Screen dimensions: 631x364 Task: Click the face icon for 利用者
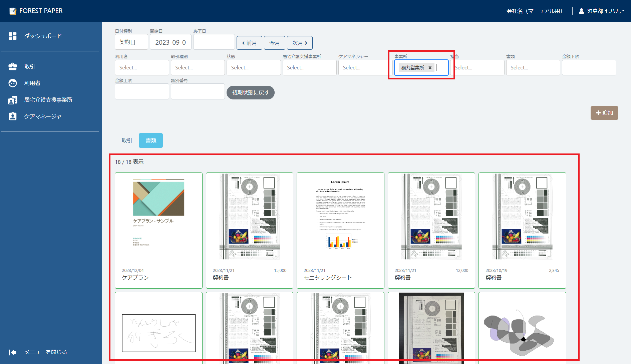coord(13,83)
